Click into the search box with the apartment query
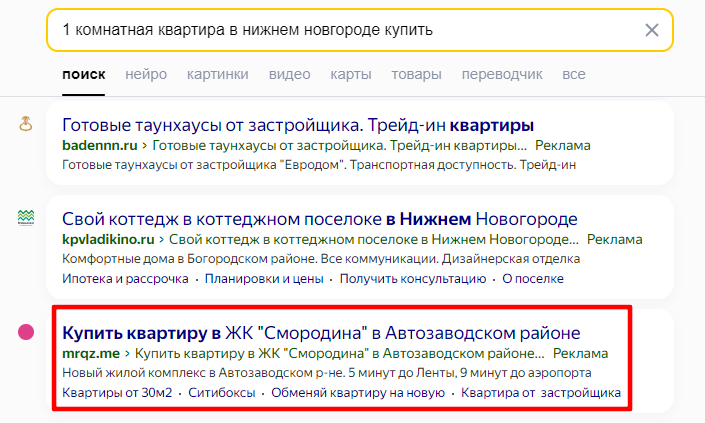This screenshot has width=705, height=423. (x=360, y=30)
